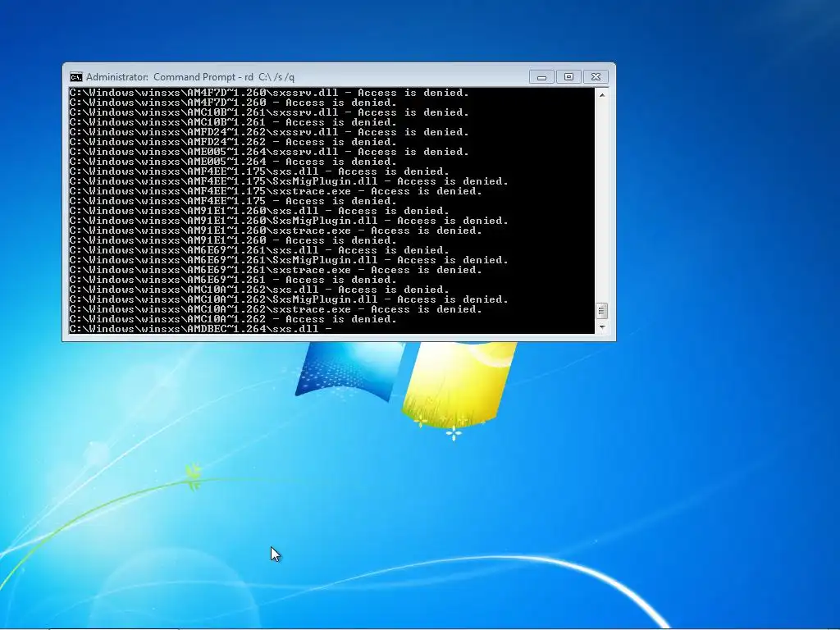Click the scrollbar down arrow in Command Prompt
The height and width of the screenshot is (630, 840).
601,326
